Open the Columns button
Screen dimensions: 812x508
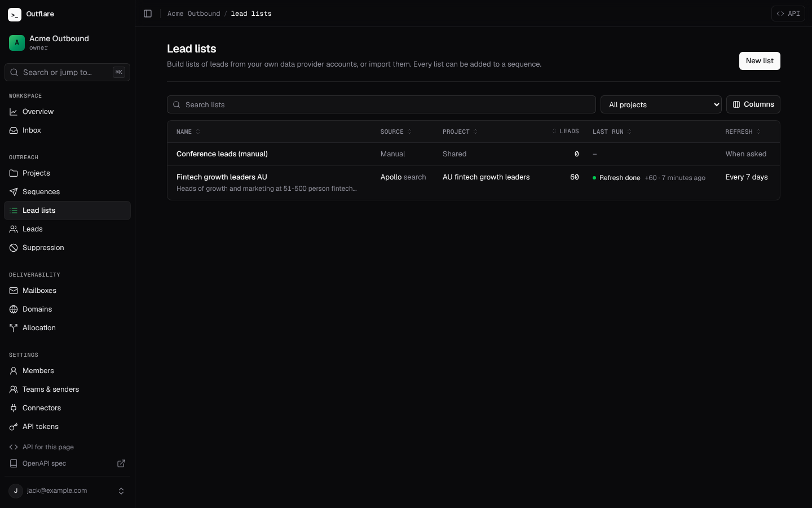pyautogui.click(x=753, y=104)
